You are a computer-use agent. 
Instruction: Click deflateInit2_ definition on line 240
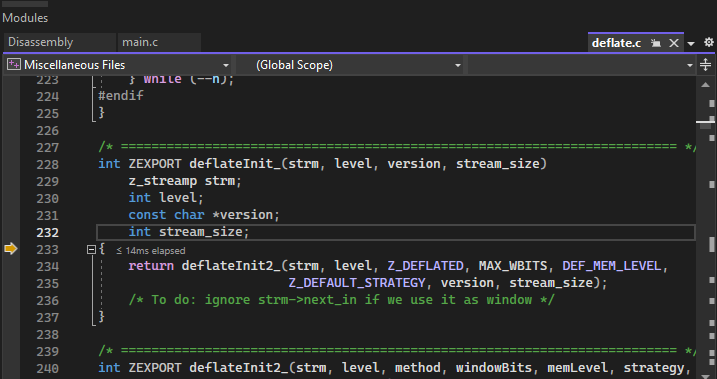tap(238, 368)
